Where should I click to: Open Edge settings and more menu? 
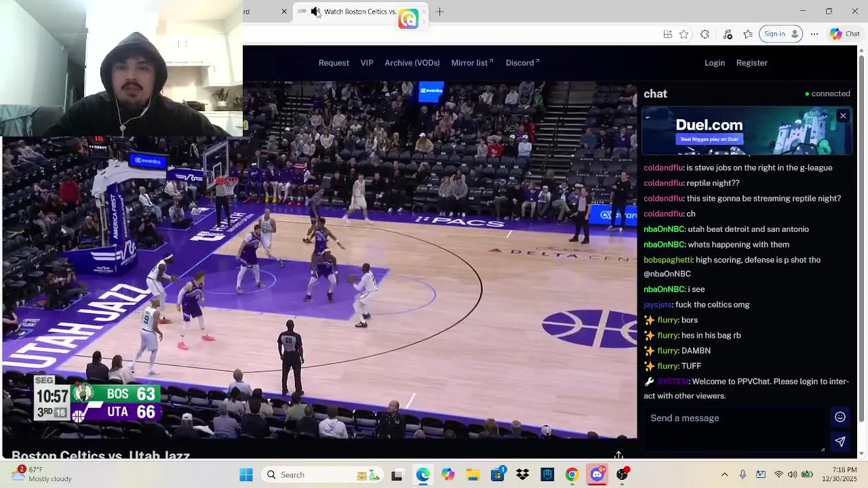click(814, 34)
